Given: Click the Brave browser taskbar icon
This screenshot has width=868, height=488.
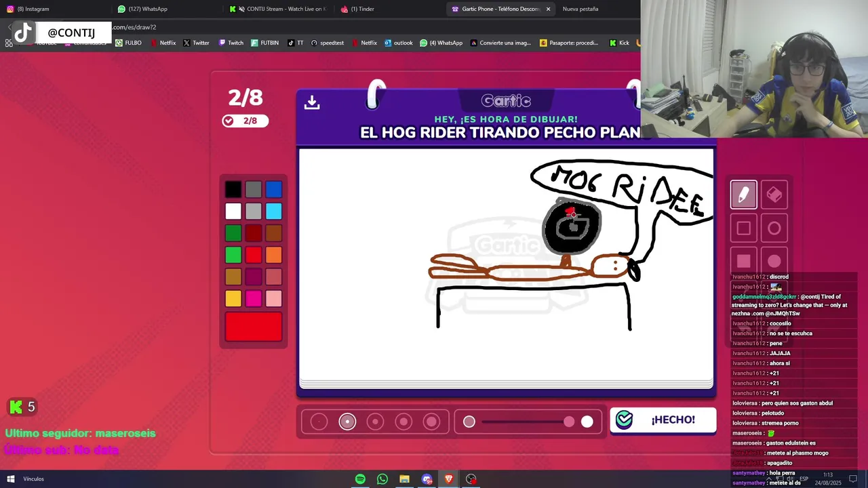Looking at the screenshot, I should coord(449,479).
